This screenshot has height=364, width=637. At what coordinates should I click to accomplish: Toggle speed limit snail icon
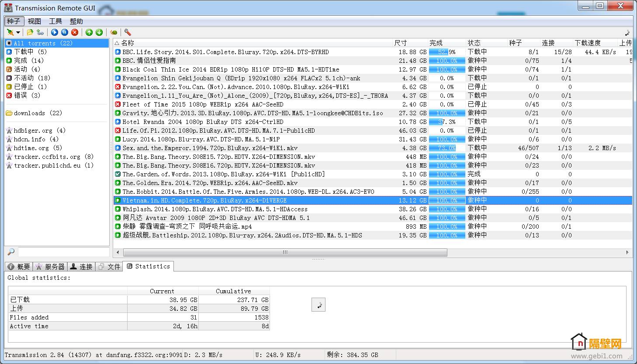[114, 32]
